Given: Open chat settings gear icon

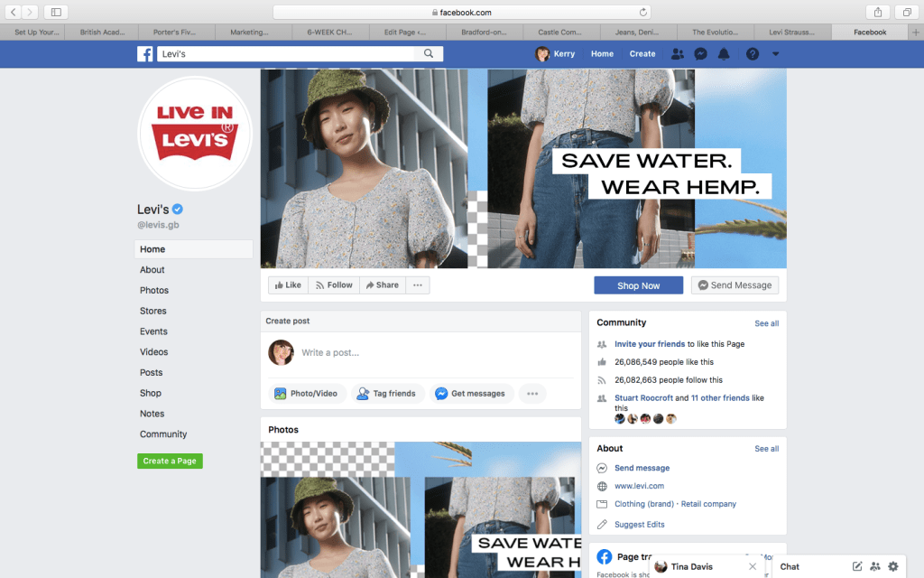Looking at the screenshot, I should click(x=893, y=566).
